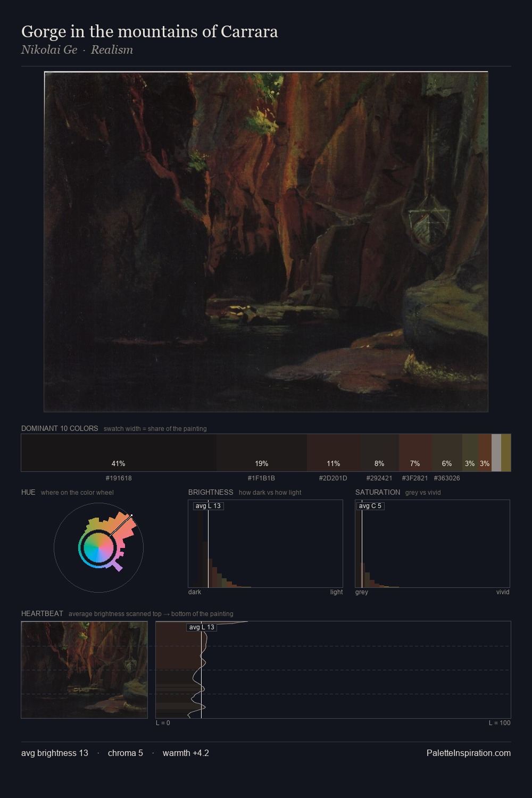Click the hex label #2D201D
The width and height of the screenshot is (532, 798).
[x=333, y=478]
